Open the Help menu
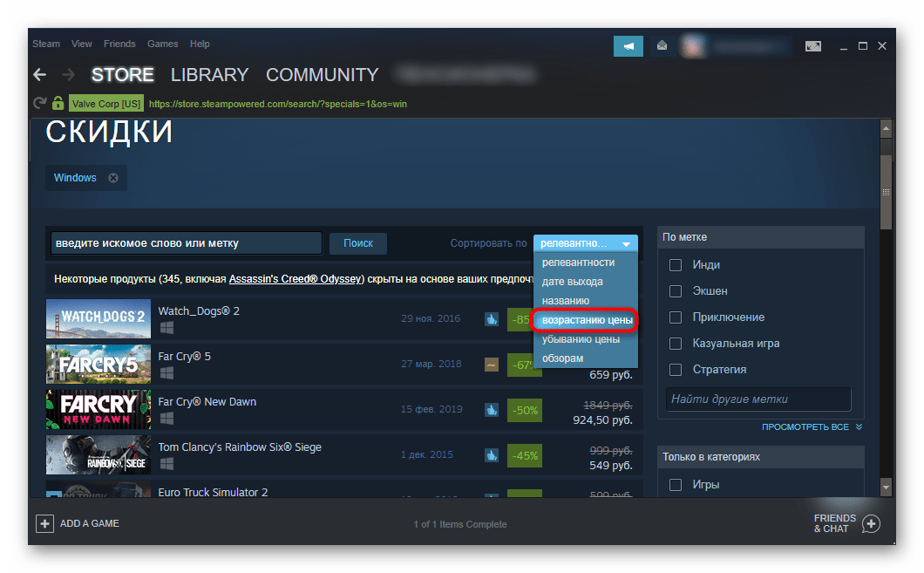The width and height of the screenshot is (924, 573). tap(200, 44)
